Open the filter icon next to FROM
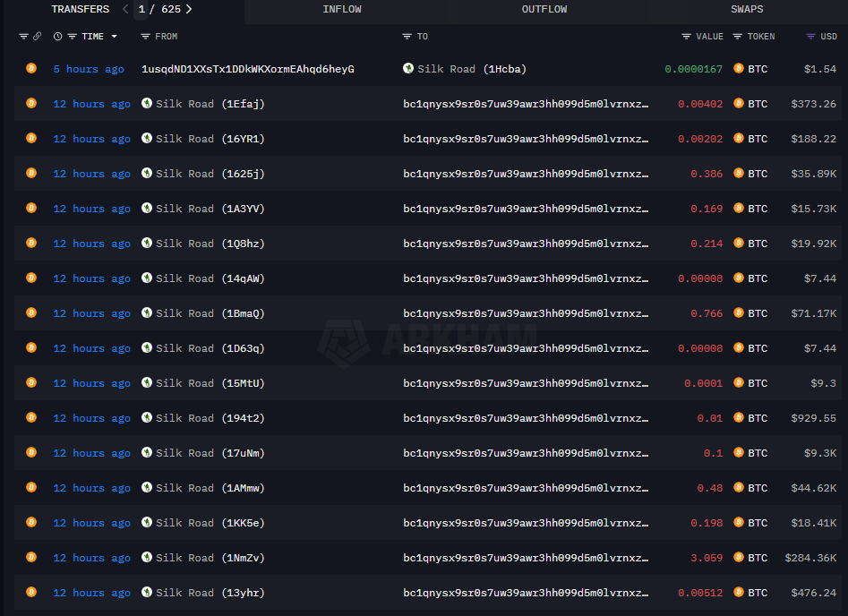Viewport: 848px width, 616px height. 145,37
